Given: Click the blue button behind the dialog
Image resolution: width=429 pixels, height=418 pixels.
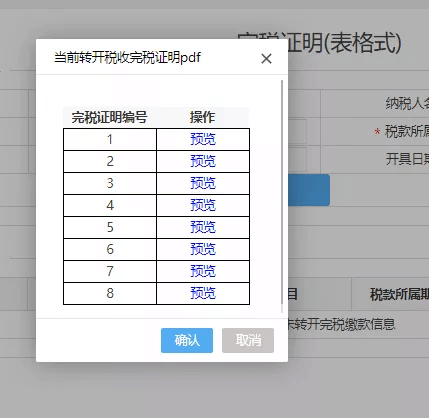Looking at the screenshot, I should point(309,190).
